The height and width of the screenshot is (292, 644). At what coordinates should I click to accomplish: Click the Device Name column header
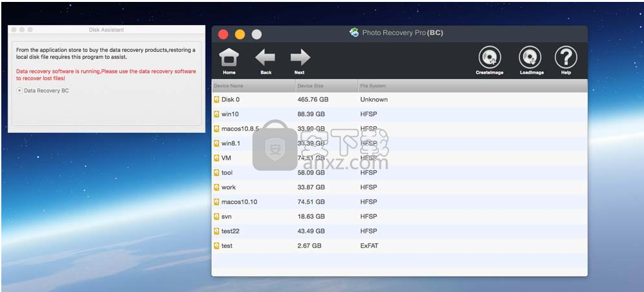coord(254,86)
